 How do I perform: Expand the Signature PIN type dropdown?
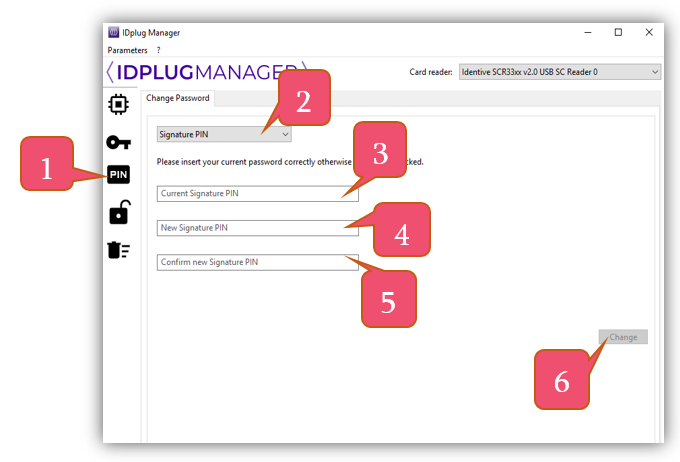coord(224,134)
